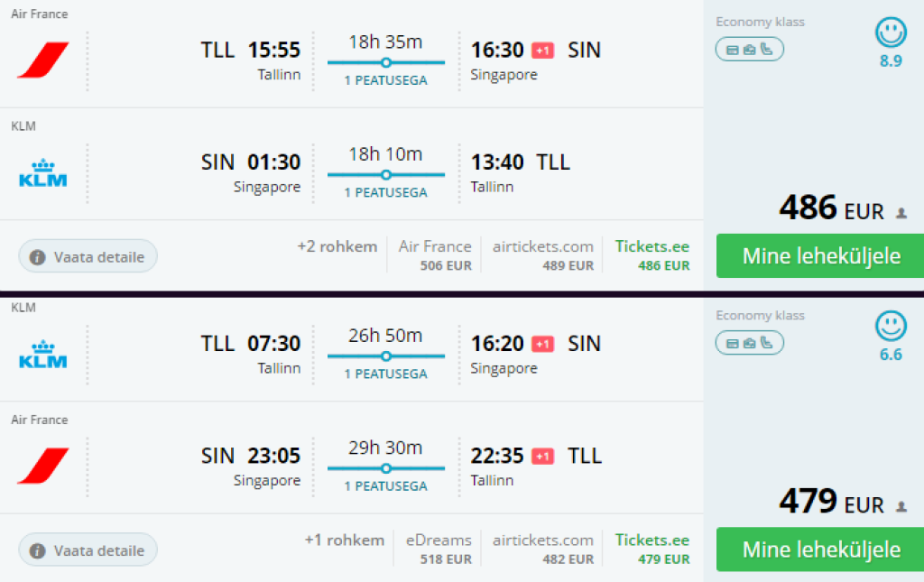Expand the '+1 rohkem' more providers list
Viewport: 924px width, 582px height.
pyautogui.click(x=344, y=540)
